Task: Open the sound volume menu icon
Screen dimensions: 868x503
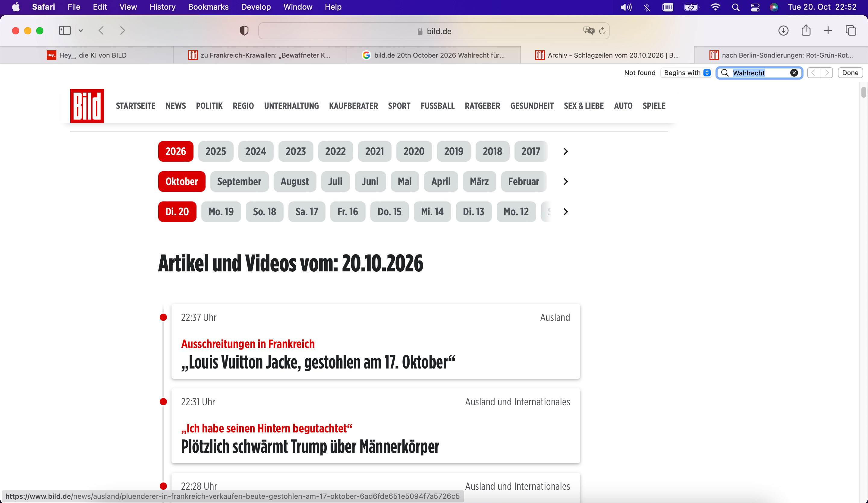Action: click(626, 7)
